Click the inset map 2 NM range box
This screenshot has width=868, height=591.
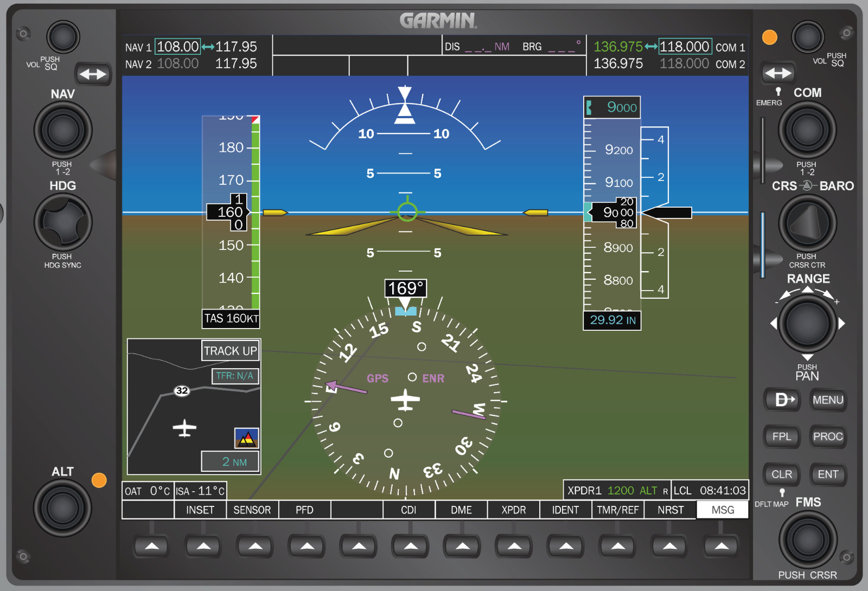(x=230, y=462)
